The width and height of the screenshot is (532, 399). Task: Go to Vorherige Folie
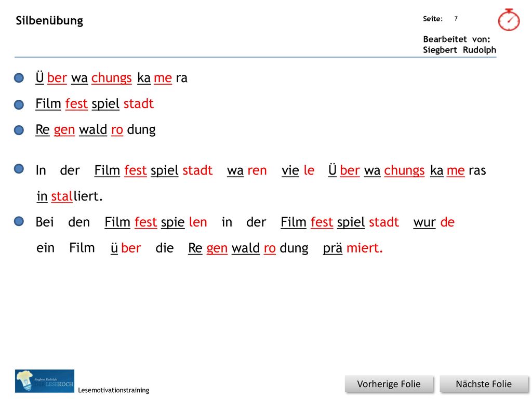(x=389, y=384)
